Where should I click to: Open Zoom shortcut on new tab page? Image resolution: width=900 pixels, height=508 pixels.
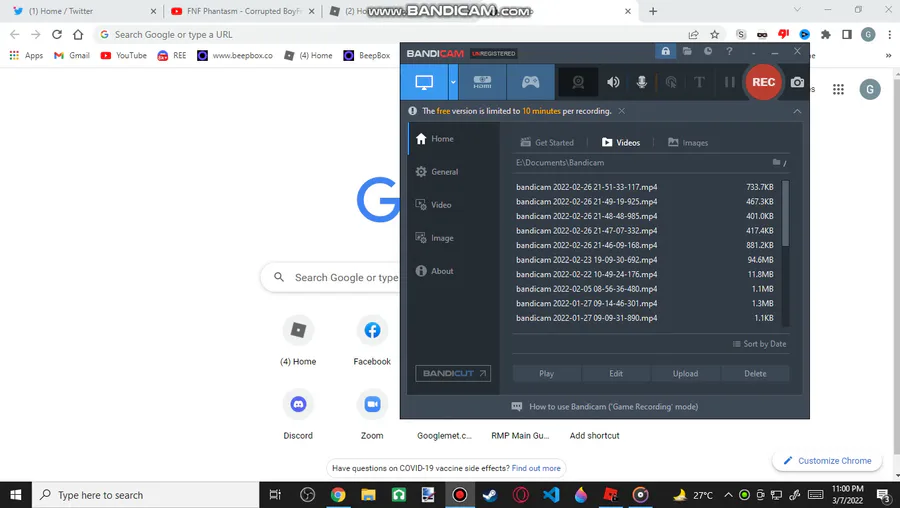pyautogui.click(x=372, y=414)
